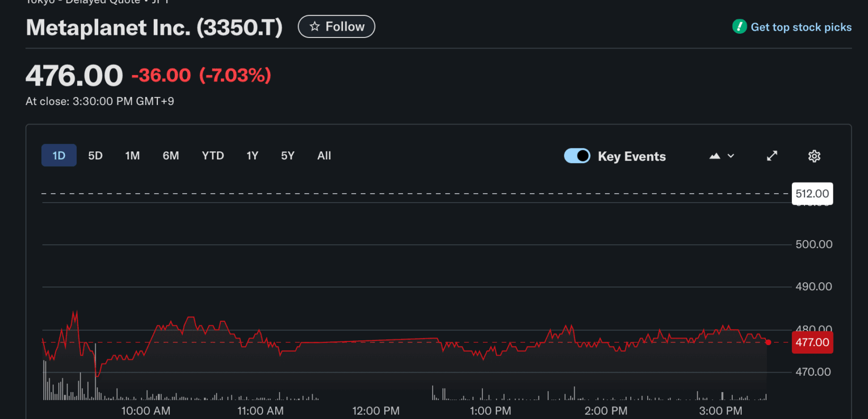
Task: Open chart settings gear icon
Action: point(814,156)
